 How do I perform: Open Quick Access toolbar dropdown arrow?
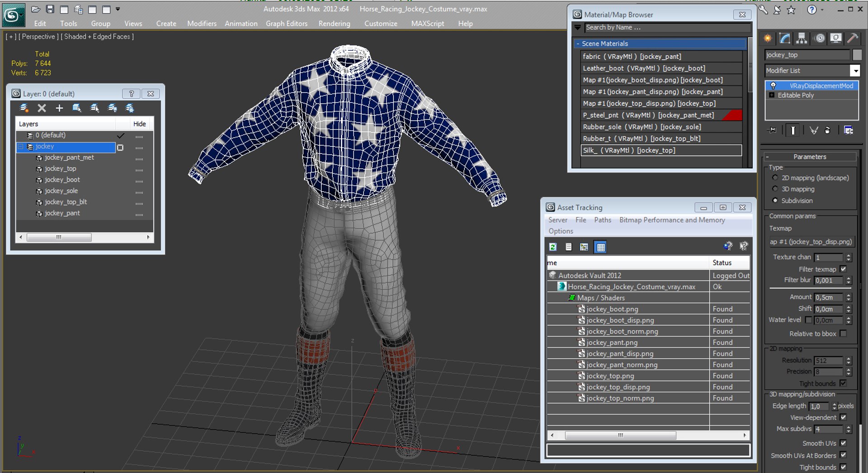click(118, 9)
